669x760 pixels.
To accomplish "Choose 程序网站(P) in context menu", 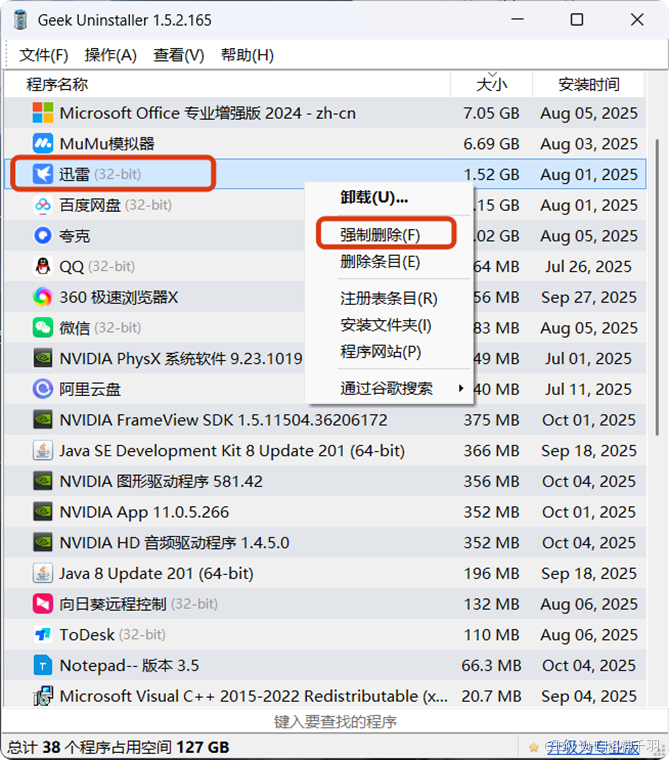I will 389,351.
